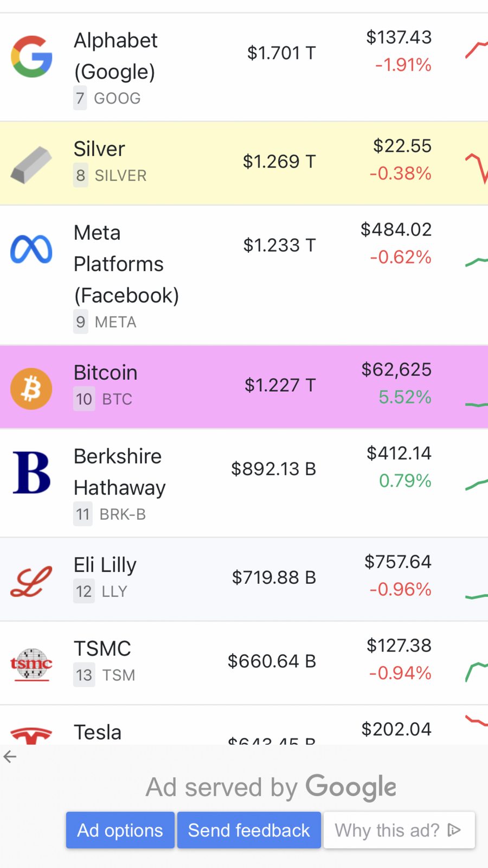This screenshot has height=868, width=488.
Task: Tap the red Tesla logo
Action: pyautogui.click(x=31, y=736)
